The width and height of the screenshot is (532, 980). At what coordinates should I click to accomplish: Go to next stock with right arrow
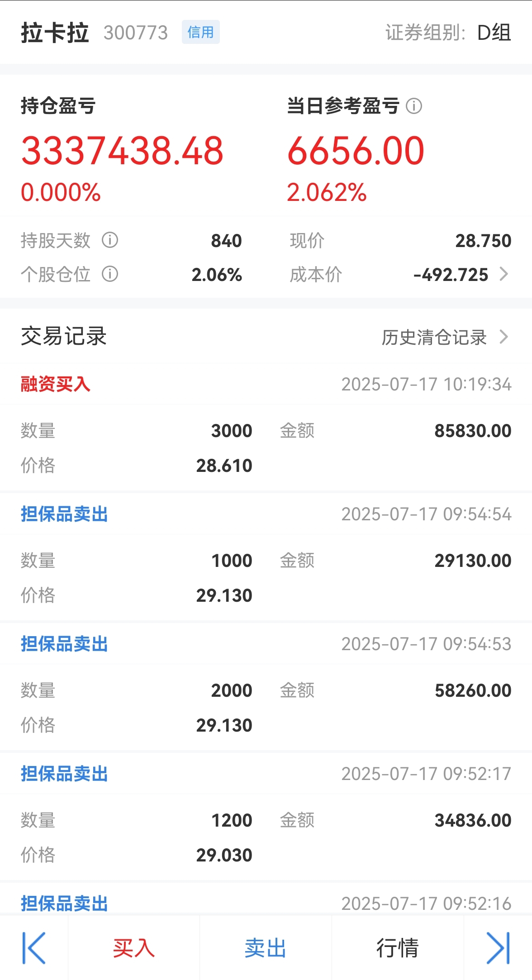click(x=498, y=948)
